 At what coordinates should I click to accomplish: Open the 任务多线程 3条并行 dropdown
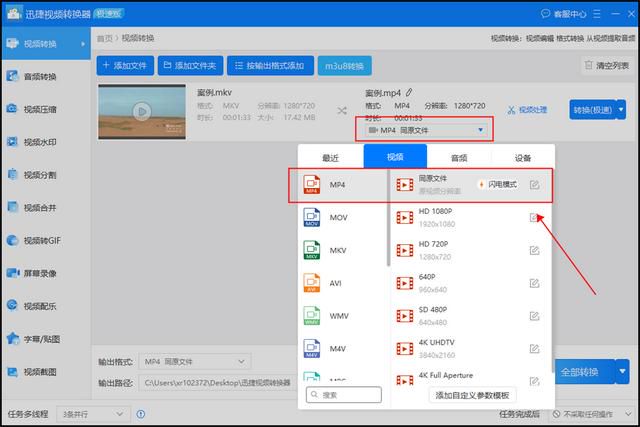click(93, 414)
